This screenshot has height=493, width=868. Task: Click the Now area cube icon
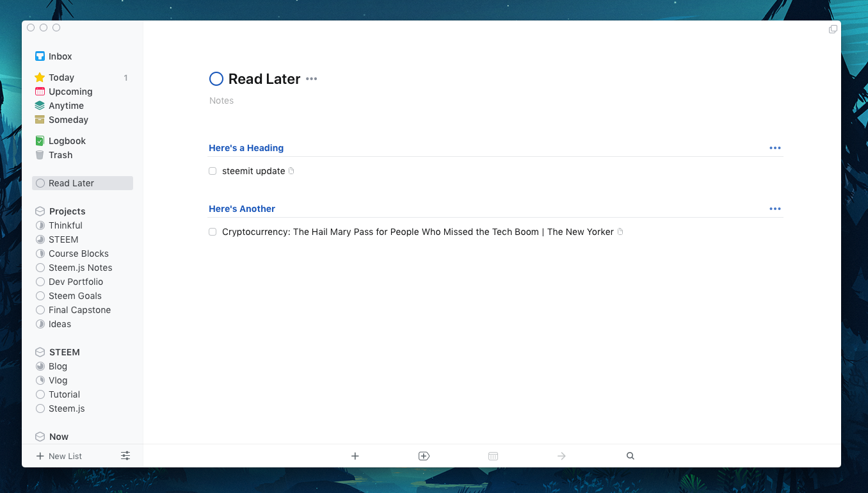point(40,437)
